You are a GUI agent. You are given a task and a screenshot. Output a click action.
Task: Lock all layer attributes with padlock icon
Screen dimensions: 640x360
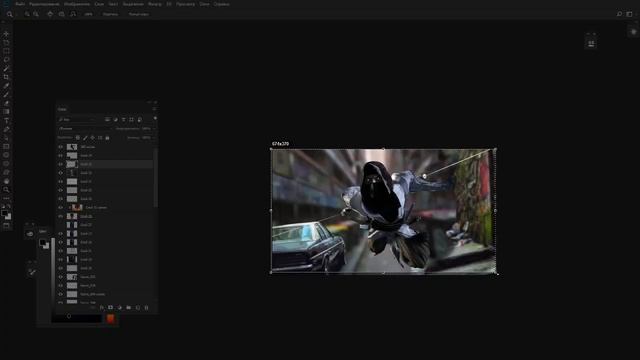pyautogui.click(x=107, y=138)
